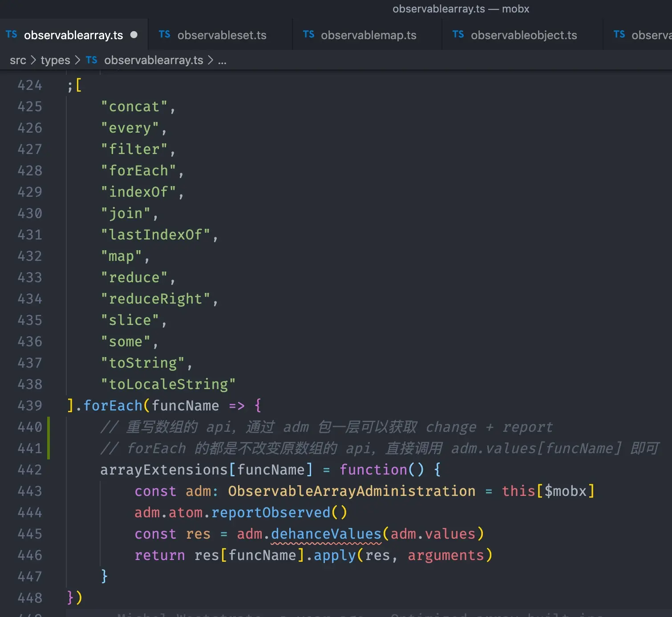
Task: Switch to the observablemap.ts tab
Action: (369, 35)
